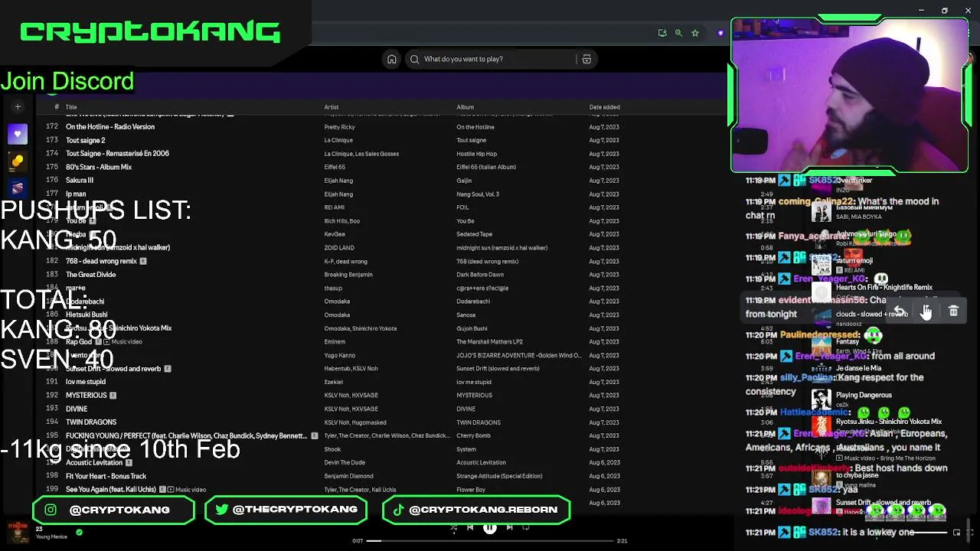Select 'Hearts On Fire - Knightlife Remix' in the queue
The width and height of the screenshot is (980, 551).
pos(884,288)
